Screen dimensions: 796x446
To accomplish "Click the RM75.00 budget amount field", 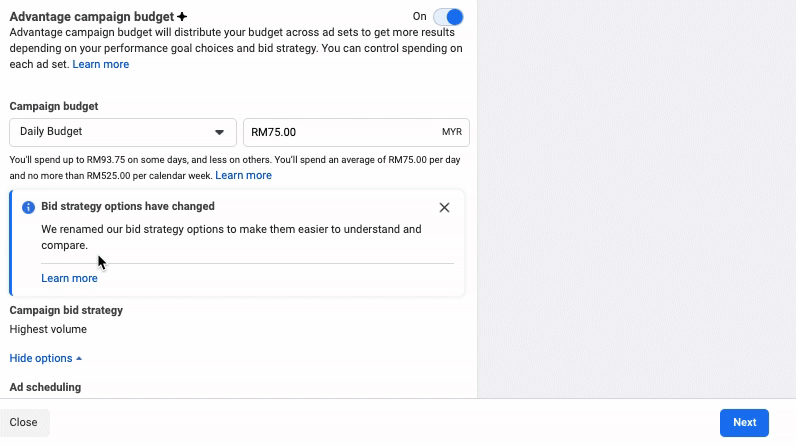I will (340, 132).
